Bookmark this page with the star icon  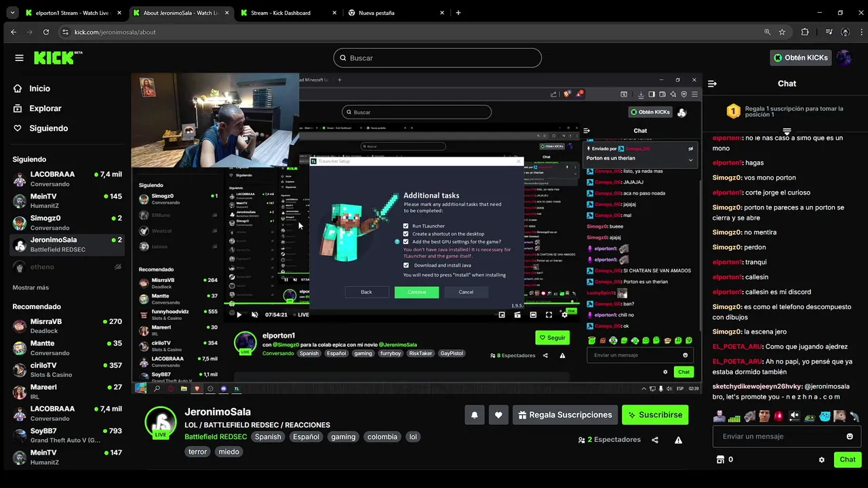tap(782, 32)
